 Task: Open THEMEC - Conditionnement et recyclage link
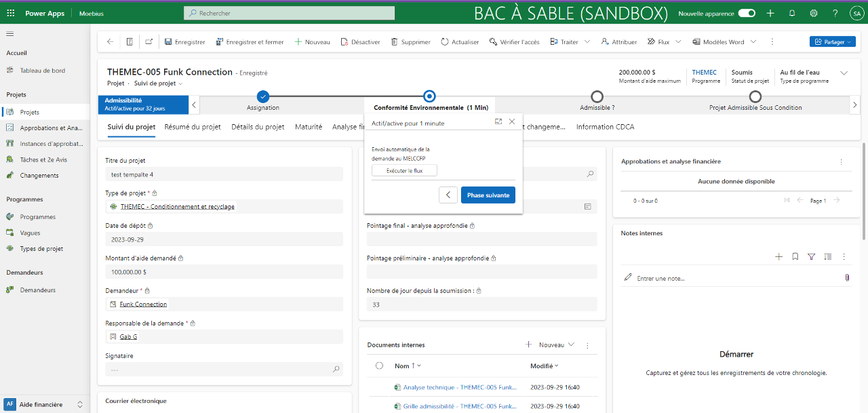(x=178, y=207)
